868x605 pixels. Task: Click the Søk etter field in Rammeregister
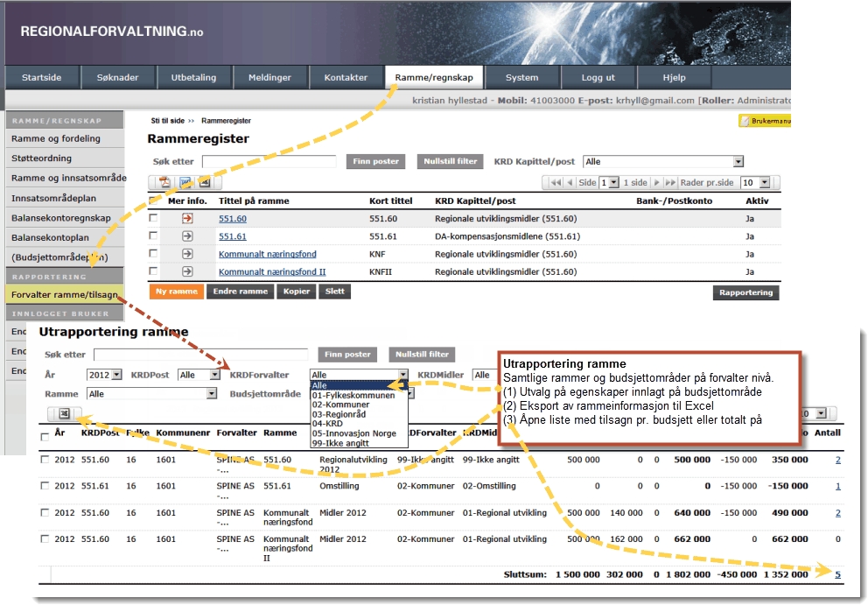(269, 162)
